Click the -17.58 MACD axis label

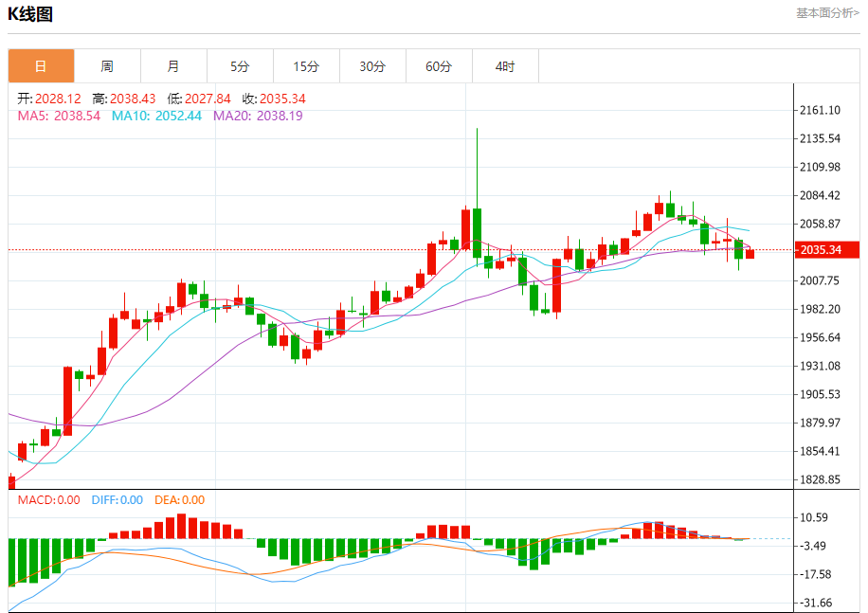point(816,574)
